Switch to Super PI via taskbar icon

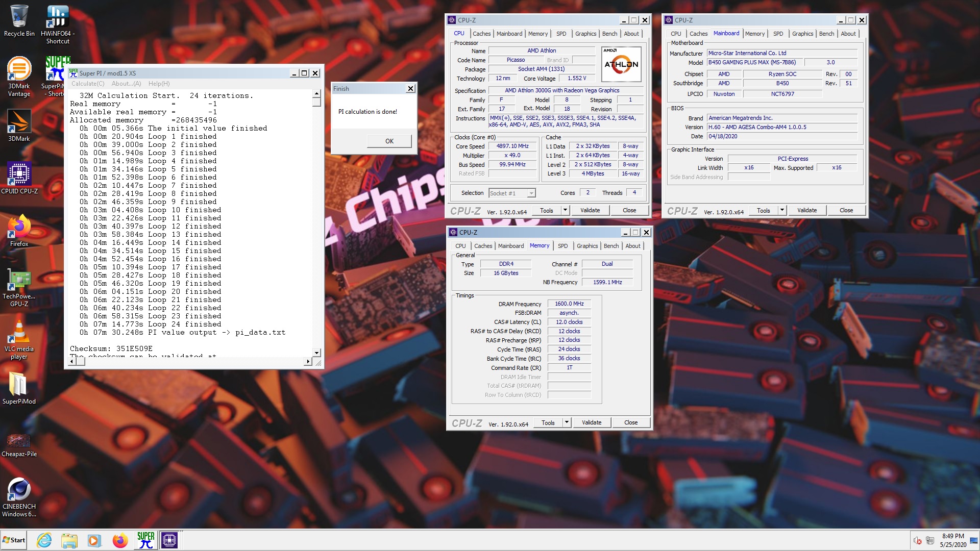145,540
